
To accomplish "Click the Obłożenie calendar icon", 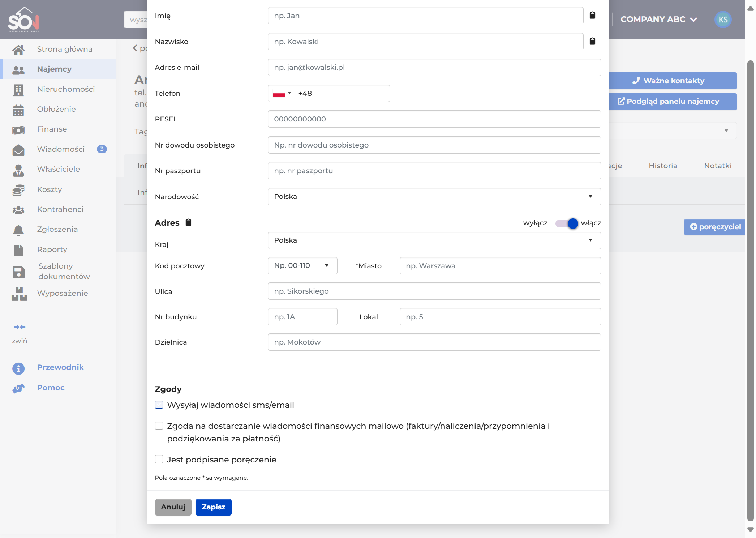I will tap(18, 110).
